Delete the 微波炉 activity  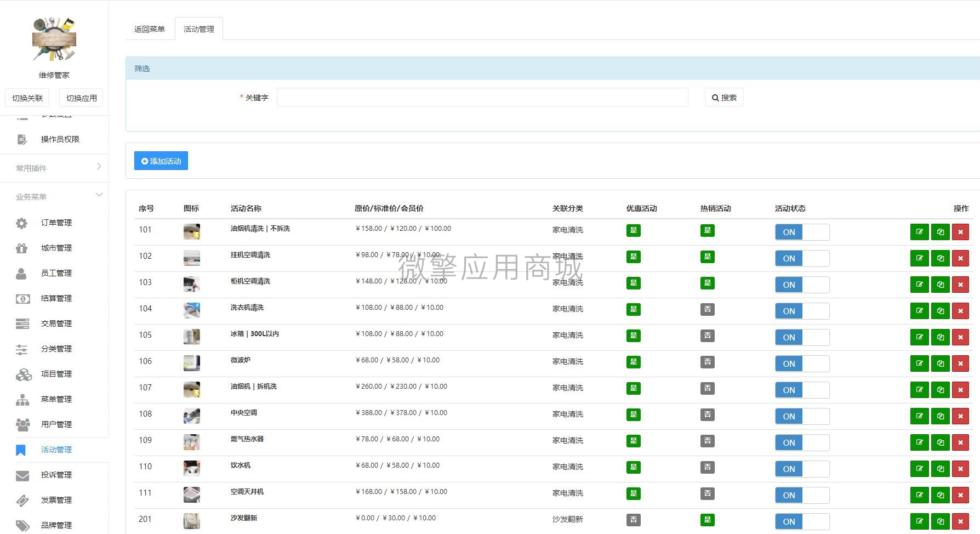click(960, 363)
